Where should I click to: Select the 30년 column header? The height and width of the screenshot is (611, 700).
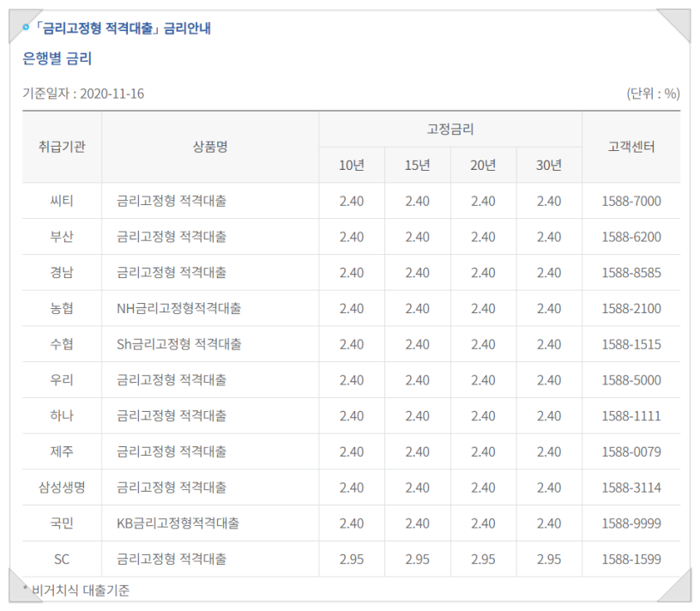pos(549,166)
